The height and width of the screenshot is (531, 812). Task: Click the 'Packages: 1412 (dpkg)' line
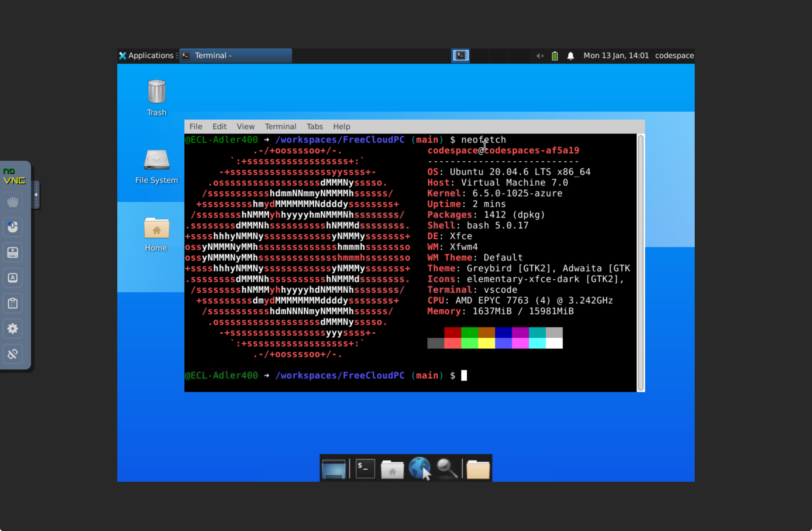tap(486, 215)
